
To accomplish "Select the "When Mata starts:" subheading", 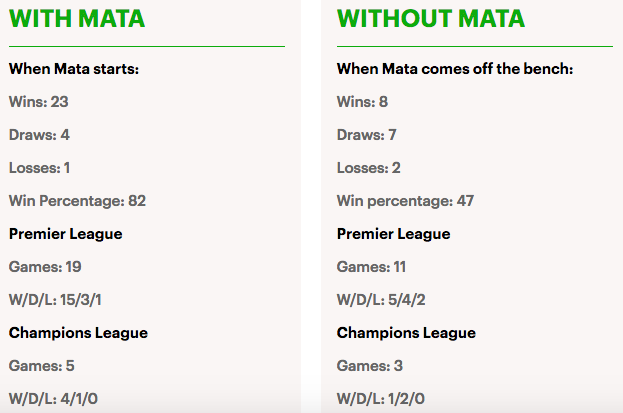I will point(74,69).
